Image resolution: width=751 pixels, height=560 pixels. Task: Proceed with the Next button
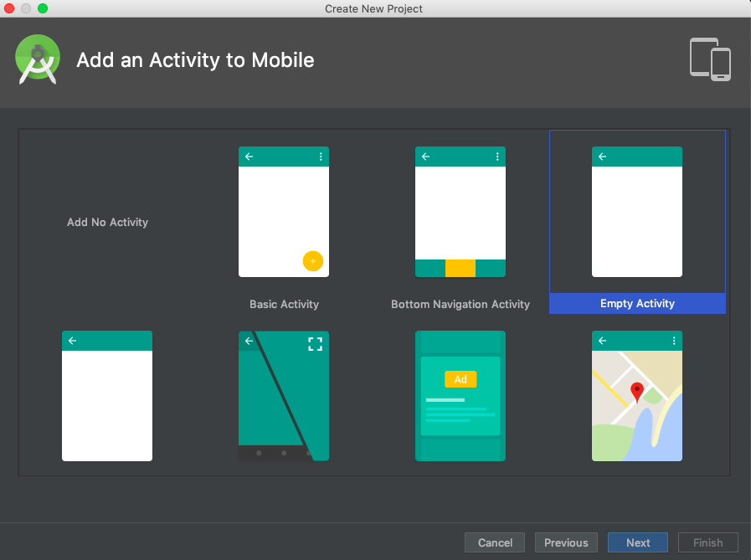pos(638,542)
